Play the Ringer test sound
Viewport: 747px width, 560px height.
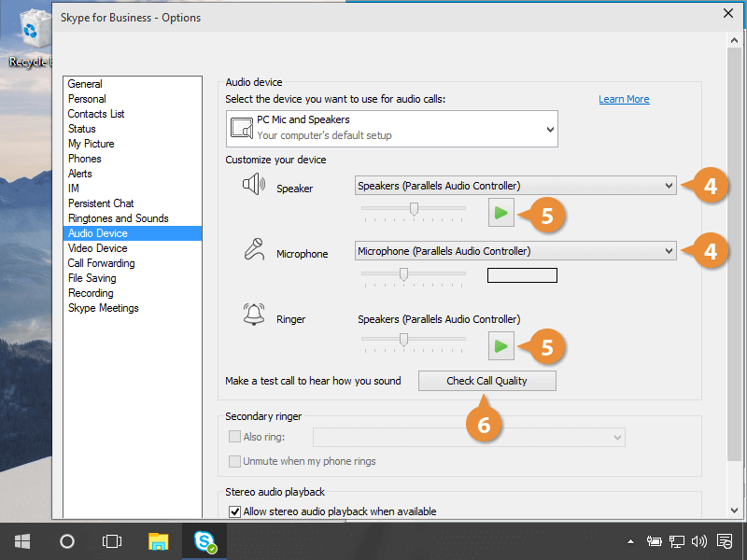(x=500, y=346)
